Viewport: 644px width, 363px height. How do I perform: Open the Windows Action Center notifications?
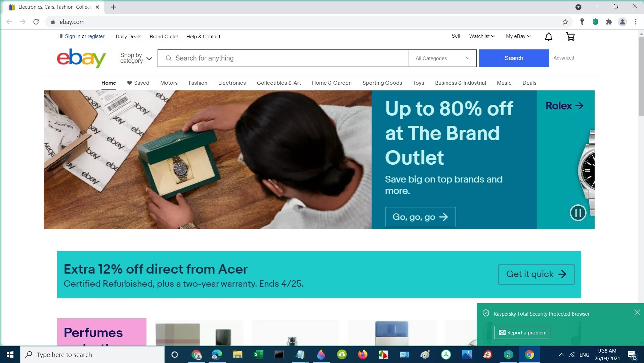point(632,355)
